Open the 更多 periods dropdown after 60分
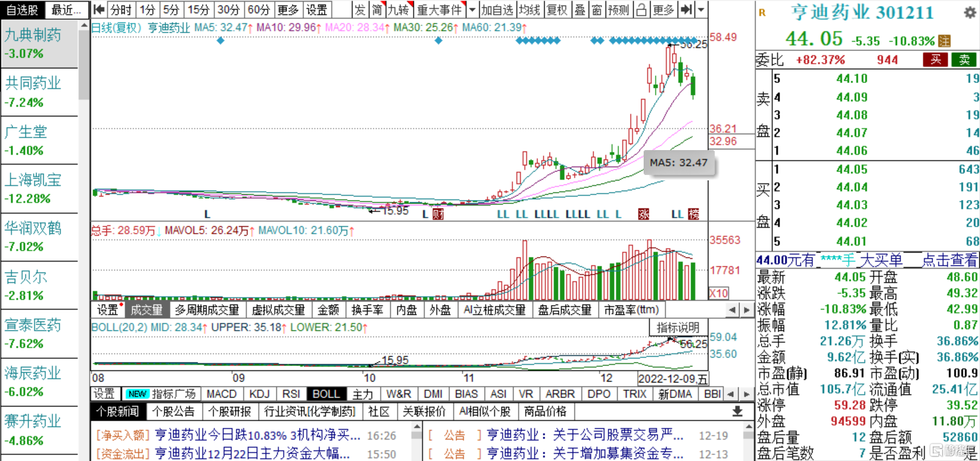Viewport: 980px width, 461px height. pyautogui.click(x=288, y=9)
